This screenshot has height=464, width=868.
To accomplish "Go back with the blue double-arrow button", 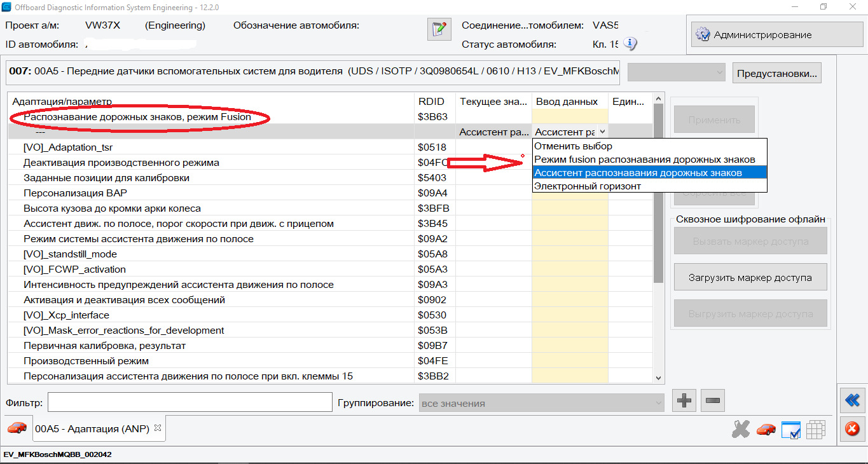I will click(x=852, y=400).
